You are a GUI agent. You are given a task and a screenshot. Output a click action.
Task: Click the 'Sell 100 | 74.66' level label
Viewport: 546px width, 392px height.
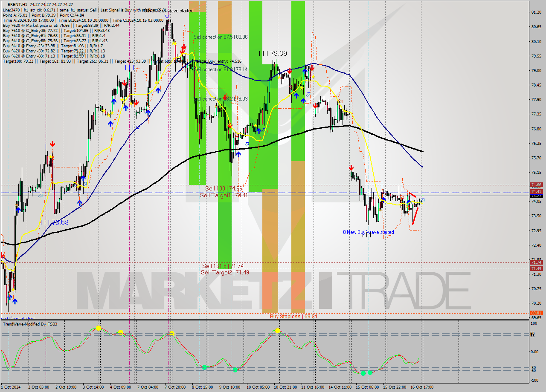pos(224,188)
